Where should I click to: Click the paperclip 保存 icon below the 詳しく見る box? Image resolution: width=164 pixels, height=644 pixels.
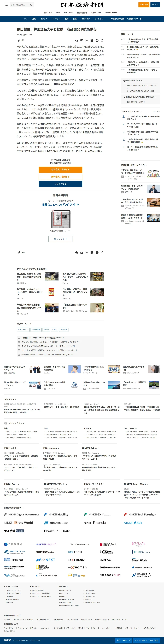coord(19,252)
